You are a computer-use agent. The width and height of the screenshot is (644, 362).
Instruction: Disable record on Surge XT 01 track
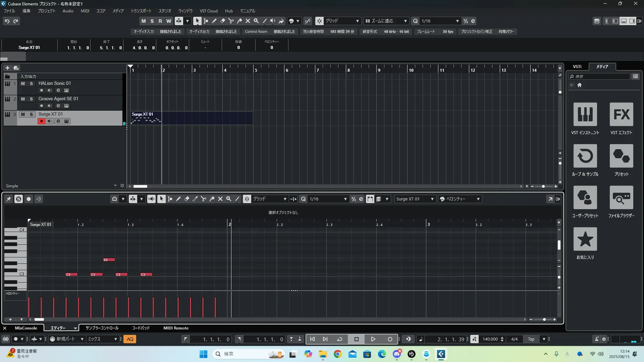(41, 121)
